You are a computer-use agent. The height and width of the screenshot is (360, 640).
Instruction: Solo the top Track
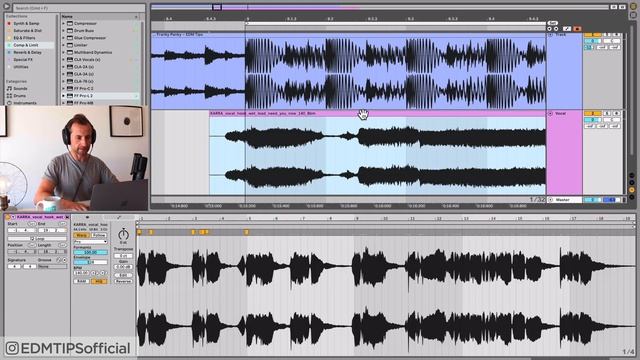pos(607,35)
